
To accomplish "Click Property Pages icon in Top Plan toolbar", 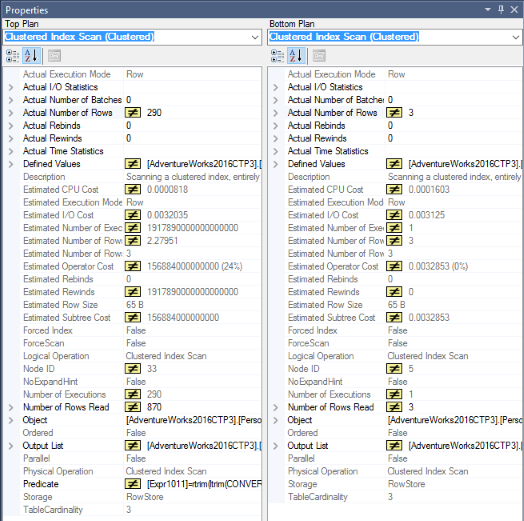I will tap(54, 56).
